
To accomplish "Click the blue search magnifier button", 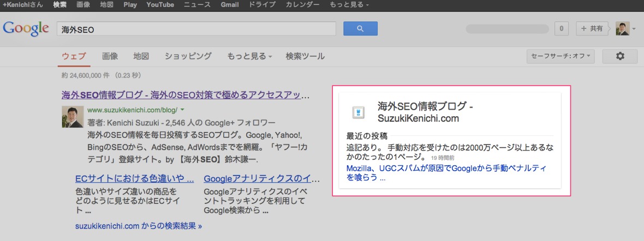I will pyautogui.click(x=360, y=29).
